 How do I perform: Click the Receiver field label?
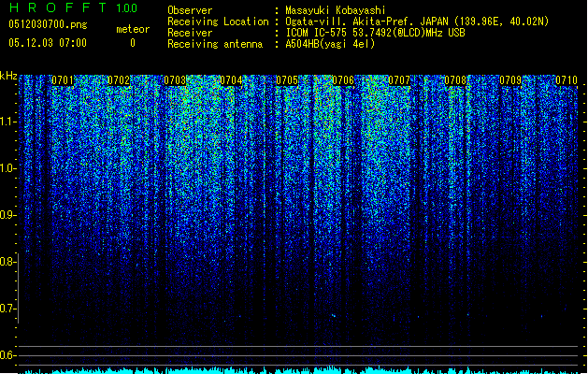tap(190, 33)
